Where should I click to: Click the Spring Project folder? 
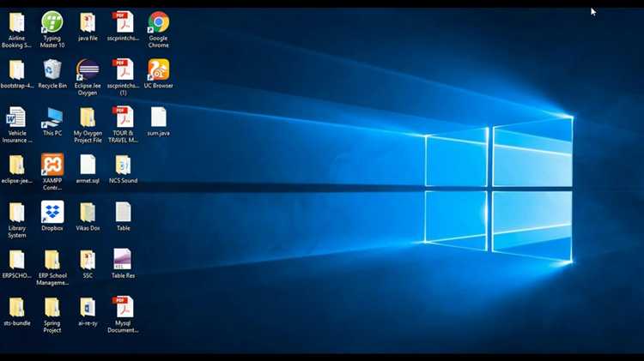click(52, 315)
